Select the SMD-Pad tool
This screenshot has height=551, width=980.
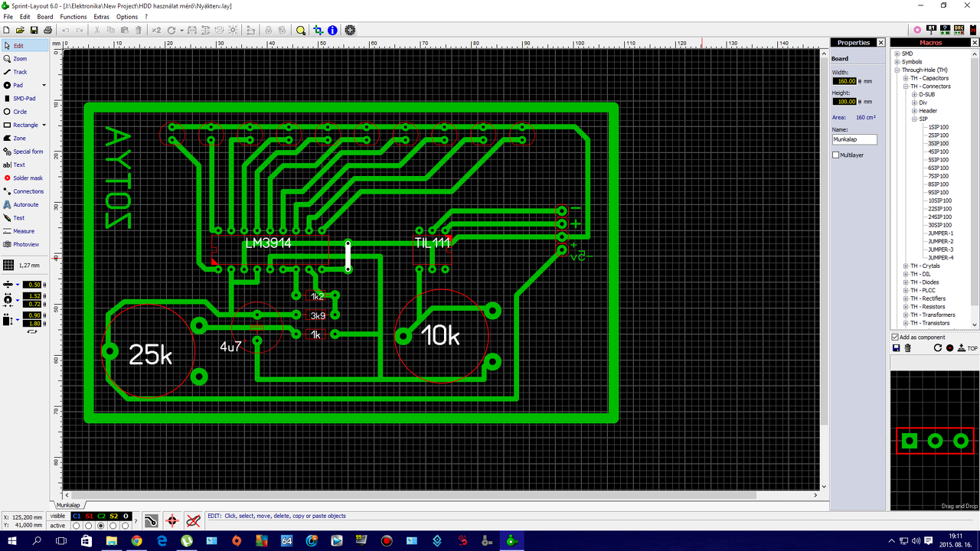point(23,99)
